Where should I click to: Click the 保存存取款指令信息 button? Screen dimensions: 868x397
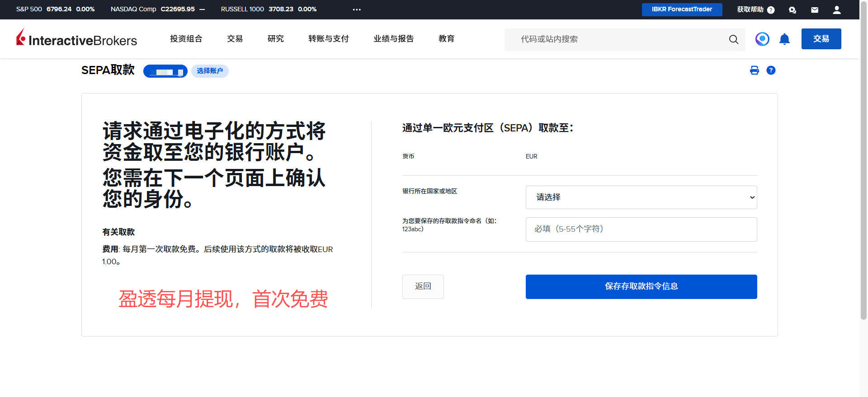641,286
